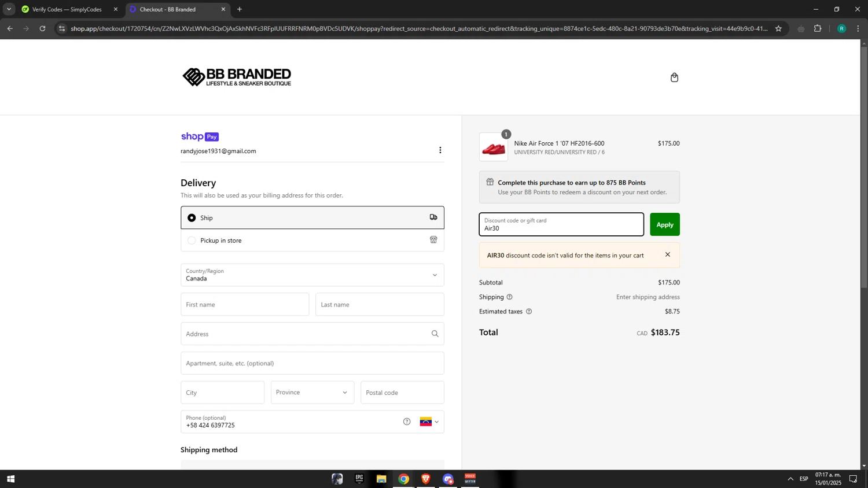The width and height of the screenshot is (868, 488).
Task: Go back to the previous page
Action: click(10, 28)
